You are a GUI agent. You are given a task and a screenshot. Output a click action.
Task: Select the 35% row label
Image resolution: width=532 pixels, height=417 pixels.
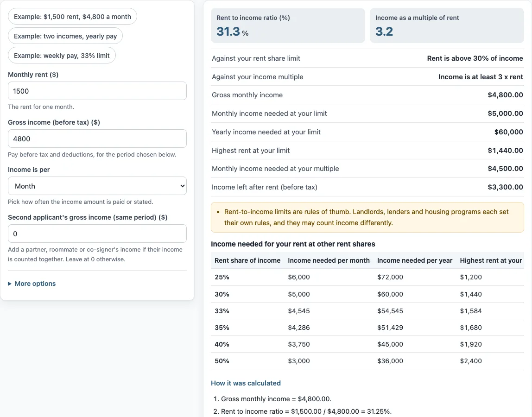click(x=222, y=328)
